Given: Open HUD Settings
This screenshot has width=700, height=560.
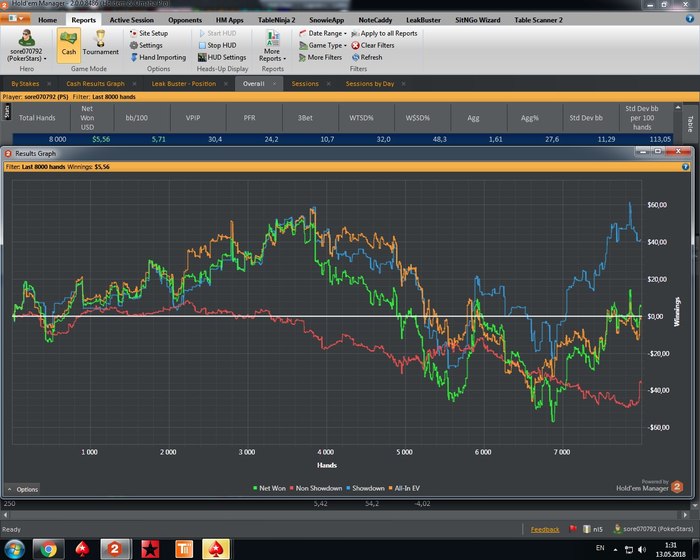Looking at the screenshot, I should [x=222, y=58].
